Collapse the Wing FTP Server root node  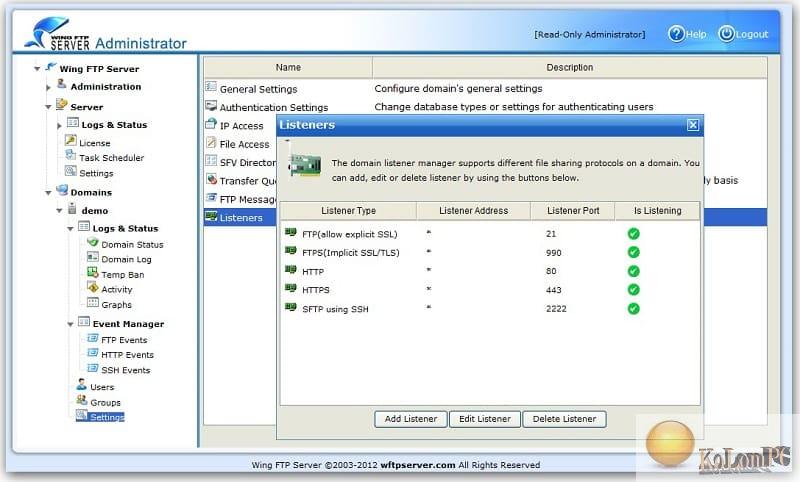click(x=37, y=69)
